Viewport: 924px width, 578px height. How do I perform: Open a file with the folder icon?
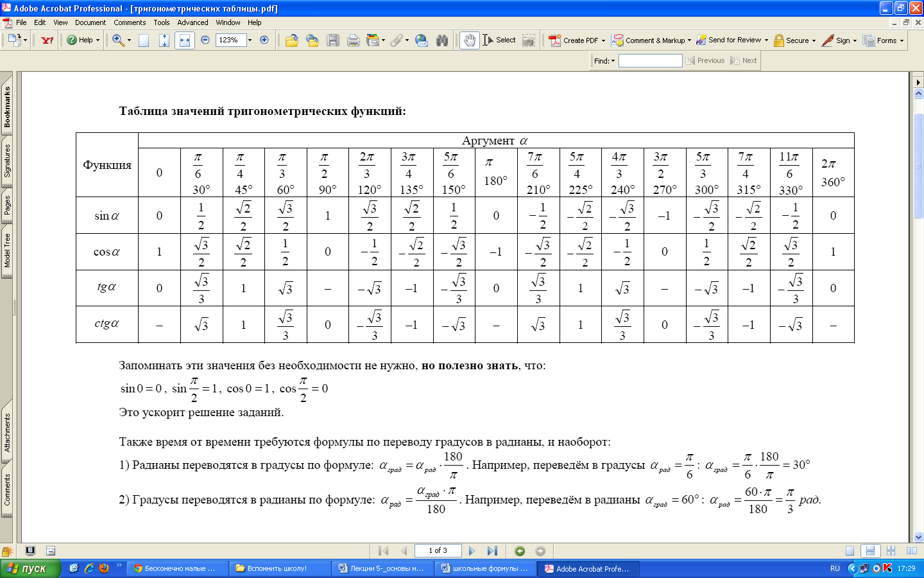[292, 40]
